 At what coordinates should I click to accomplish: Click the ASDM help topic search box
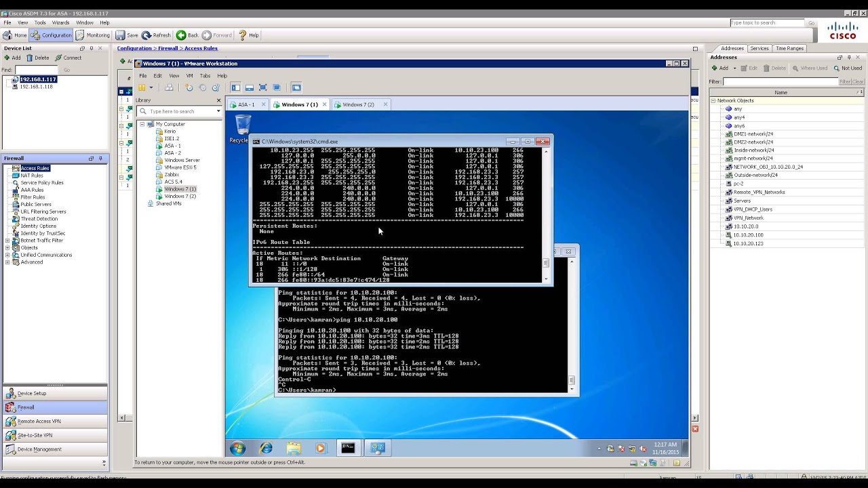[767, 23]
